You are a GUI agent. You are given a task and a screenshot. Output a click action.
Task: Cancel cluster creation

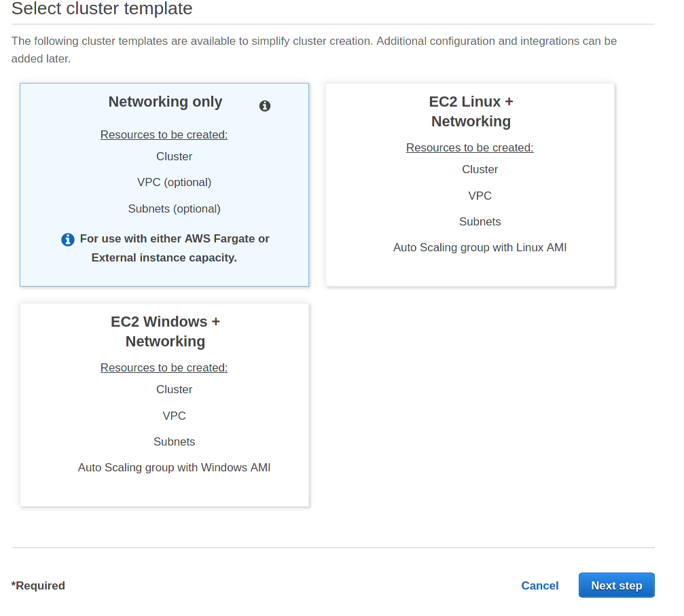(x=539, y=585)
